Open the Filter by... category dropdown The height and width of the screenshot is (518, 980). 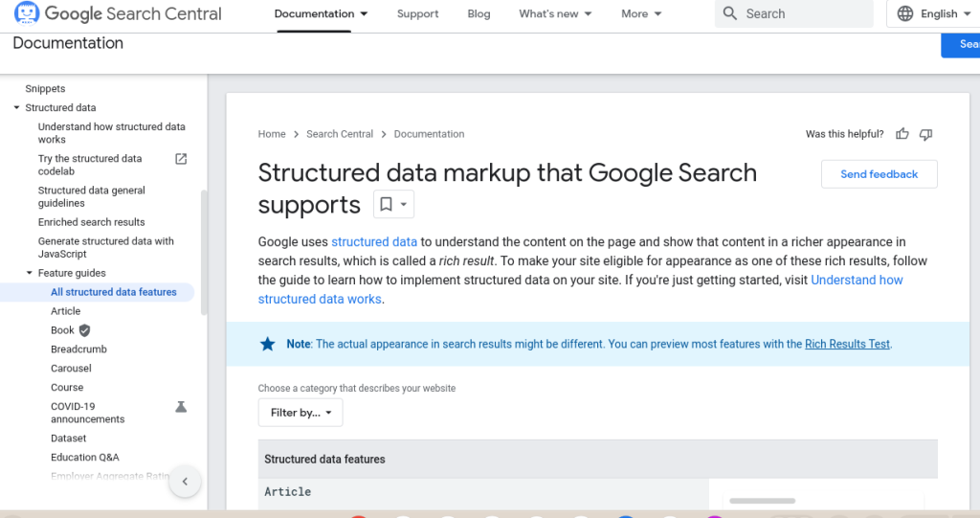tap(301, 413)
